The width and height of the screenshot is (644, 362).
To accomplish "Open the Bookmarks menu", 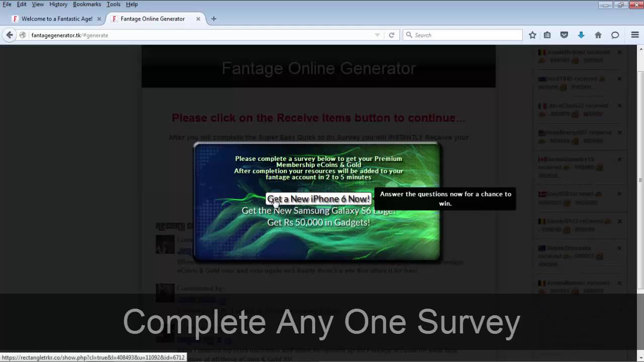I will (x=87, y=4).
